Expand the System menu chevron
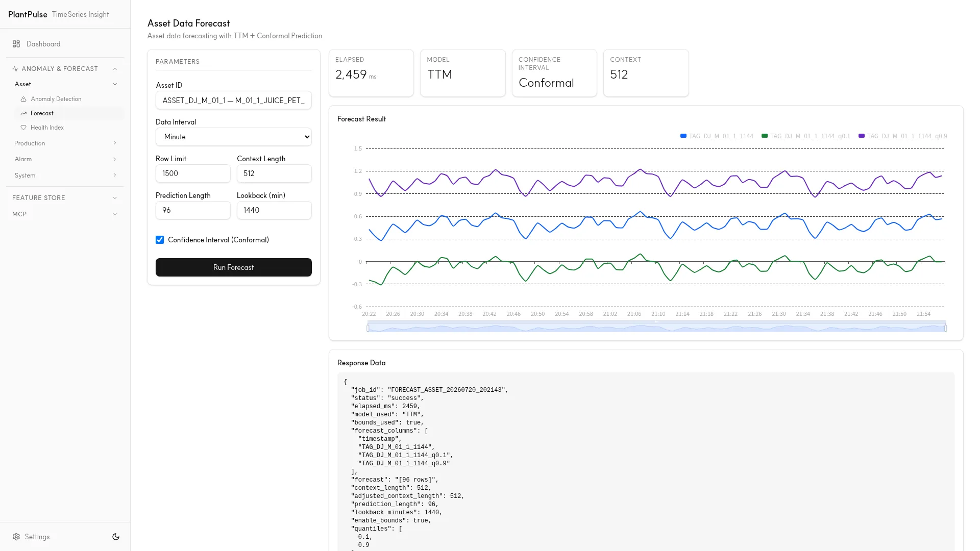The height and width of the screenshot is (551, 980). tap(115, 176)
